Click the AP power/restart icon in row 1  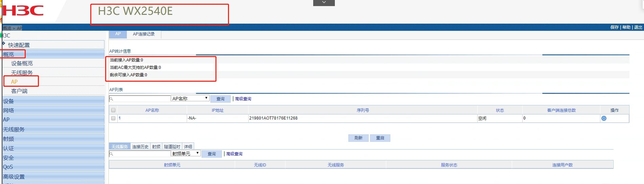(604, 119)
